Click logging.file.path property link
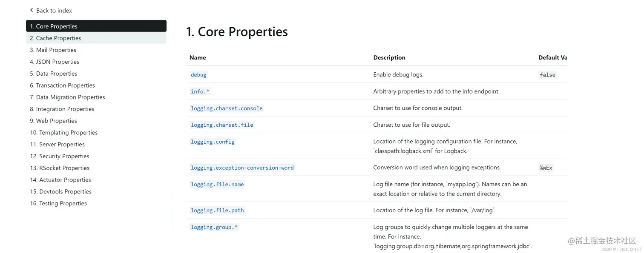644x253 pixels. (x=217, y=210)
